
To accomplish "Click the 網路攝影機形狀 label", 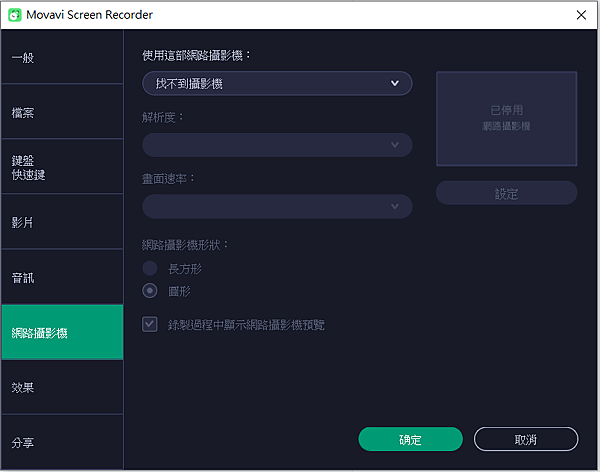I will [185, 245].
